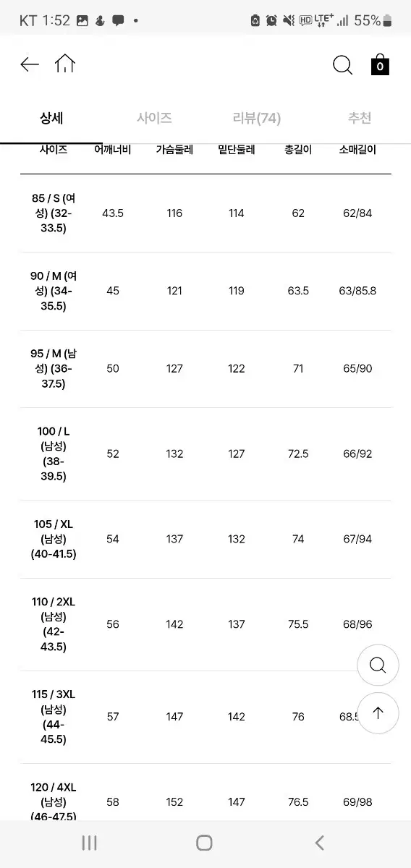This screenshot has width=411, height=868.
Task: Tap the Android recent apps icon
Action: click(x=90, y=843)
